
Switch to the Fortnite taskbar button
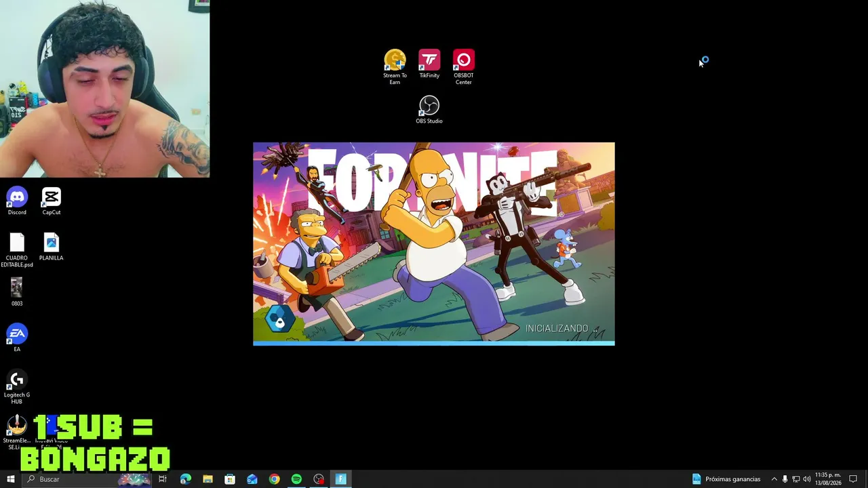click(x=341, y=479)
